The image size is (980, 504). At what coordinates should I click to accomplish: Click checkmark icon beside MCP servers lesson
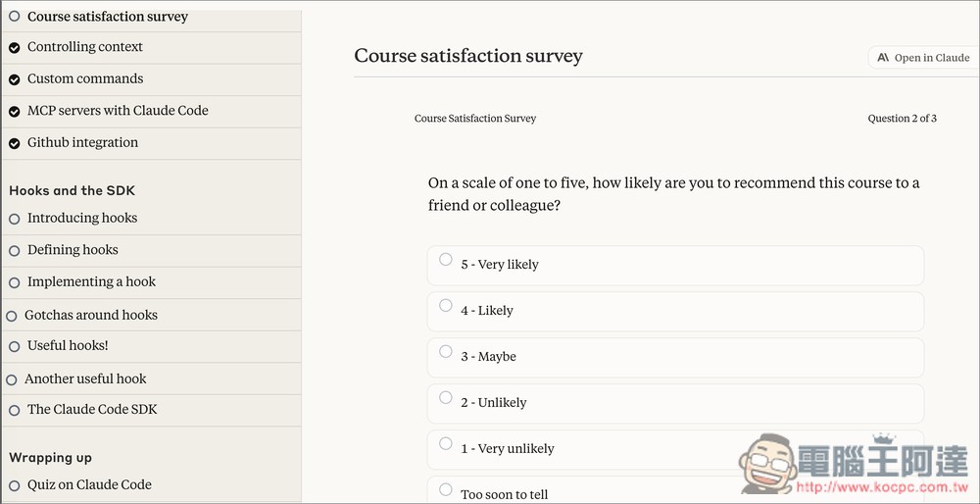tap(14, 112)
